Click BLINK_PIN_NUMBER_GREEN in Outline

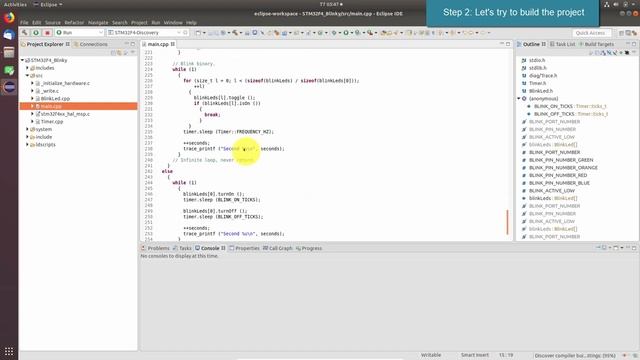(561, 160)
